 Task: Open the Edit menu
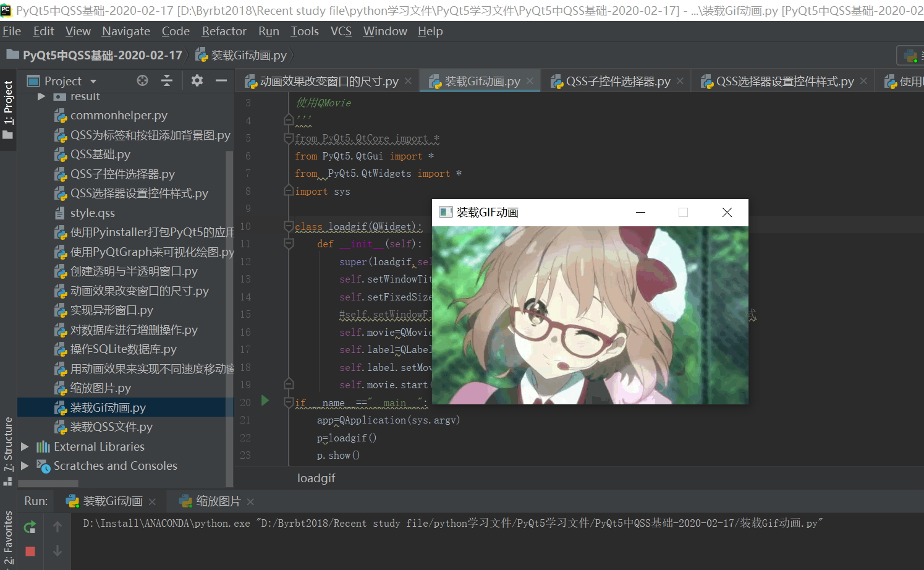[44, 31]
